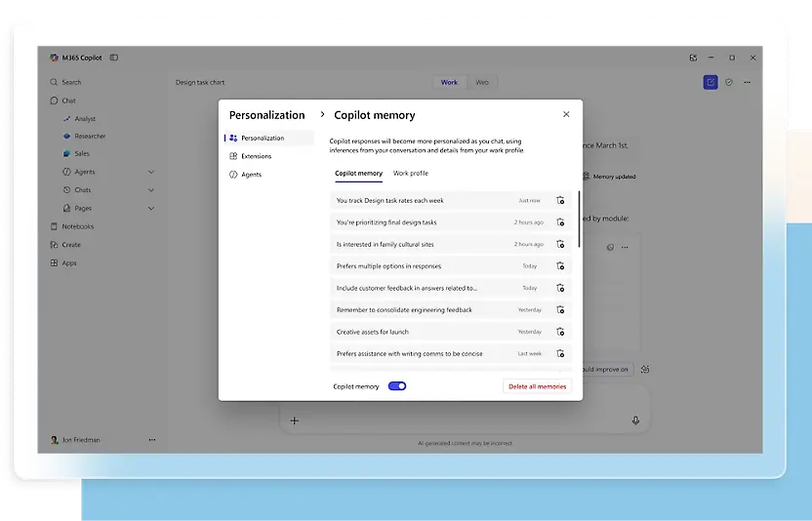Open the Sales agent
Screen dimensions: 812x521
75,154
